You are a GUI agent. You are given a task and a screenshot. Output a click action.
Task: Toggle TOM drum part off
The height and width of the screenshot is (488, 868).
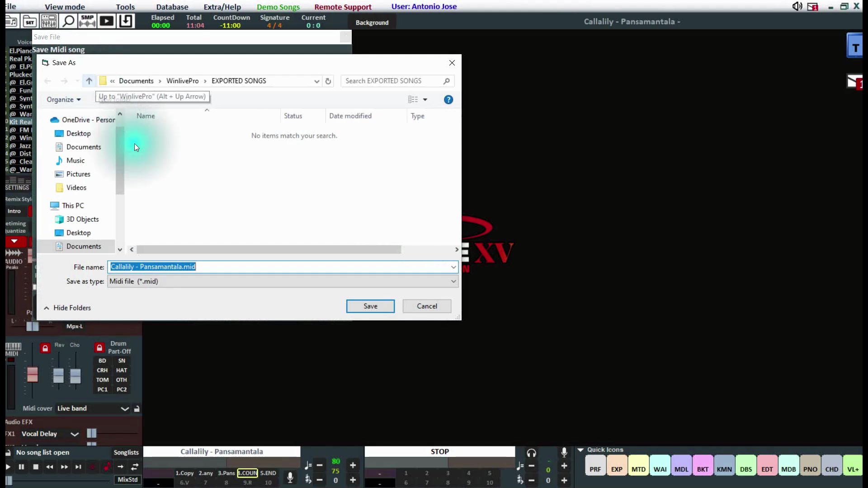click(102, 380)
